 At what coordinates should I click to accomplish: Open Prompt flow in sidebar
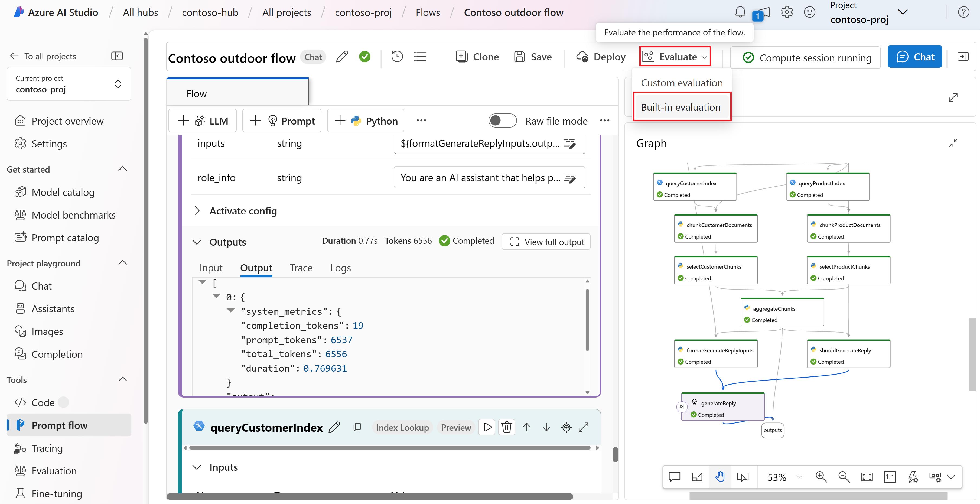pos(69,425)
